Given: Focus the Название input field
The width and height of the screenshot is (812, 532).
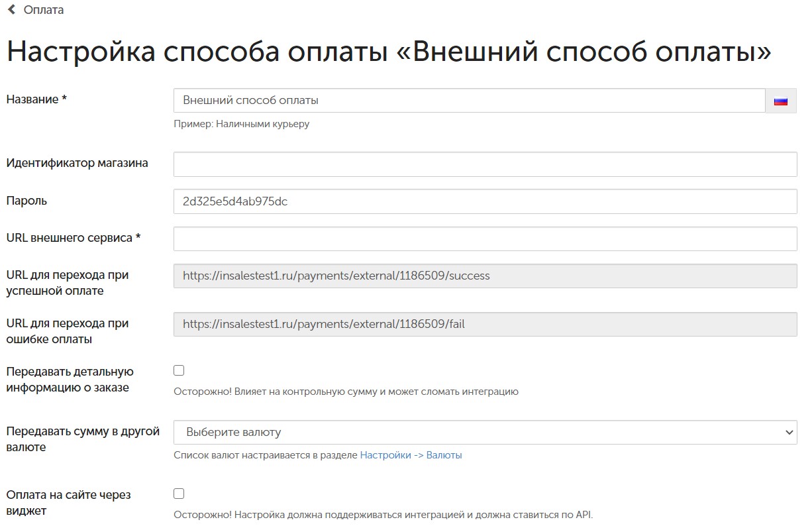Looking at the screenshot, I should [470, 101].
